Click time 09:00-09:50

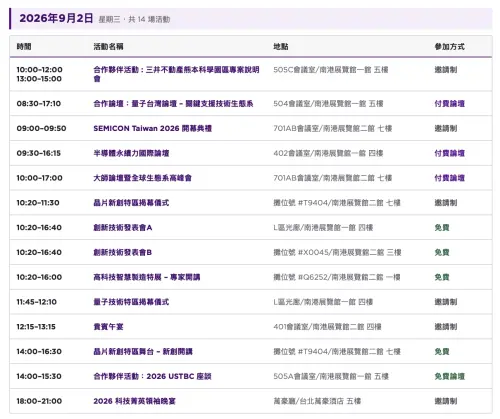[41, 128]
